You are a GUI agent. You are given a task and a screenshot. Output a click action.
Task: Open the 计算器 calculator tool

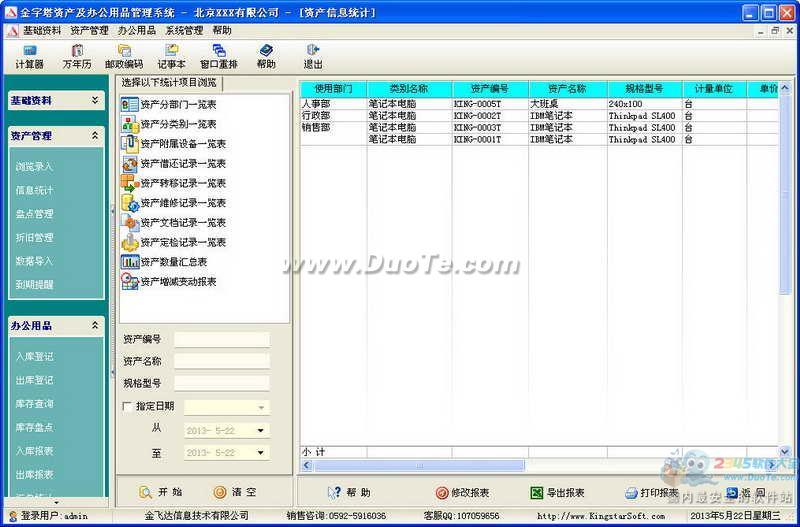tap(30, 57)
